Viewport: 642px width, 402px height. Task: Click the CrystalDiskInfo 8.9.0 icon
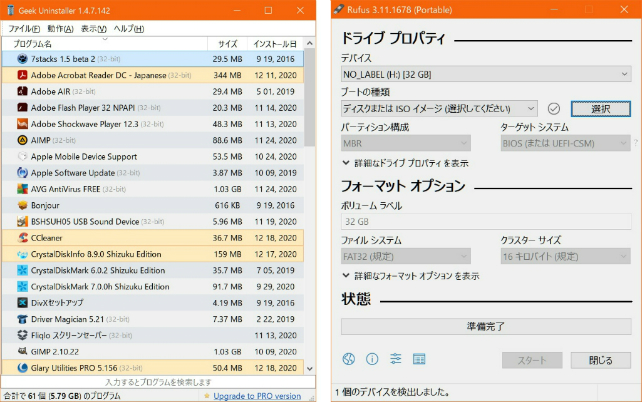[x=22, y=254]
